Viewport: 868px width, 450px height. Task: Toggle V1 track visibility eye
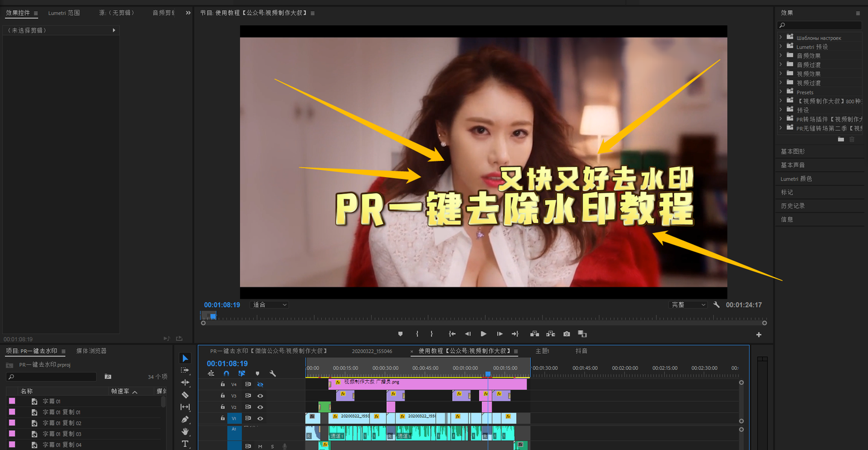[x=260, y=418]
